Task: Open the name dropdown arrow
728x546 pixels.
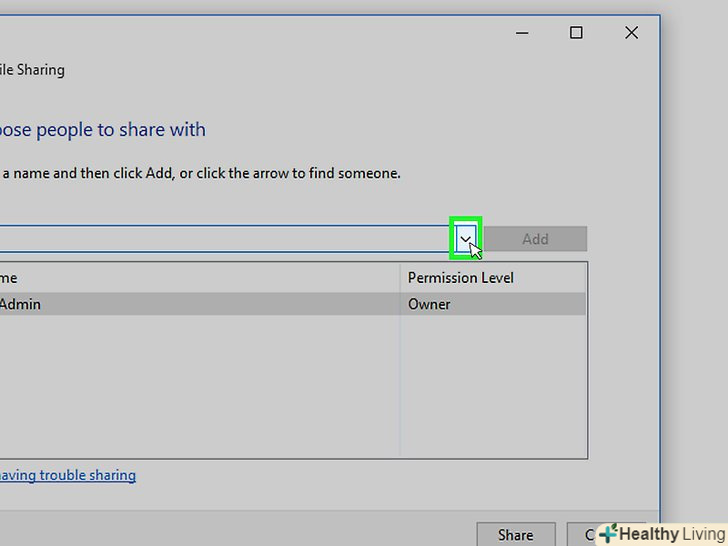Action: tap(465, 239)
